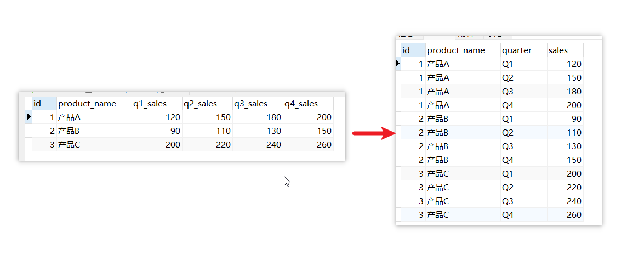
Task: Click sales value 260 in 产品C Q4 row
Action: pyautogui.click(x=565, y=214)
